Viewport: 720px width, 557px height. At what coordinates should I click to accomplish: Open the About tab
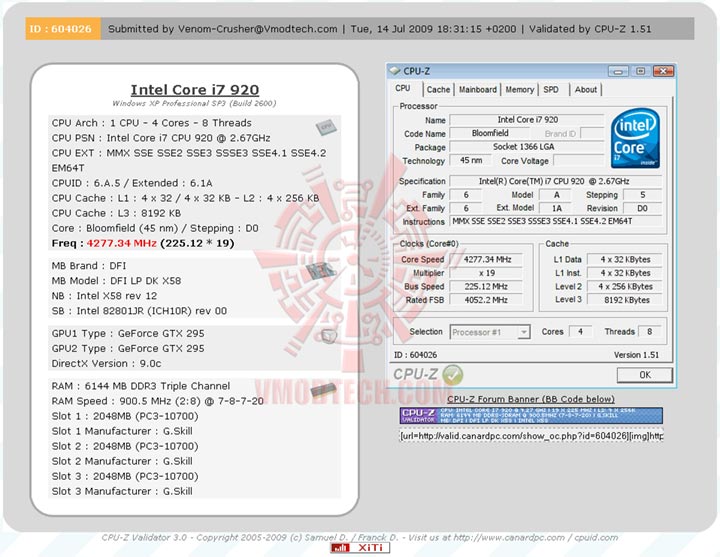(x=585, y=90)
